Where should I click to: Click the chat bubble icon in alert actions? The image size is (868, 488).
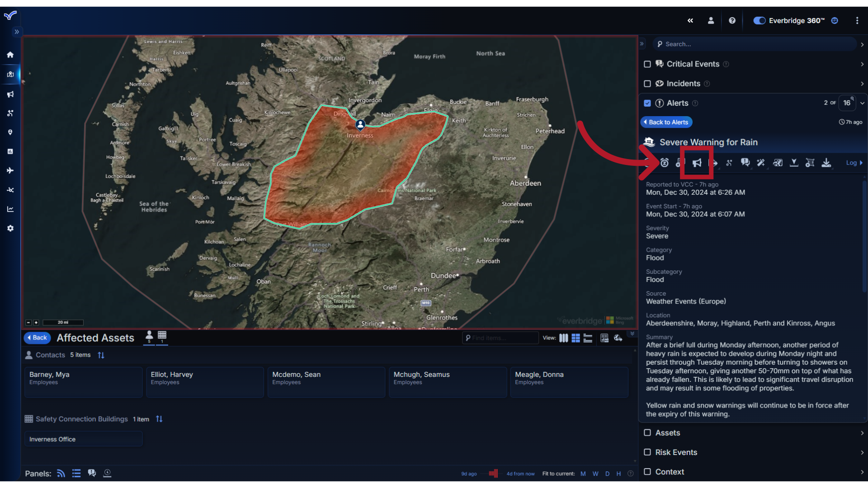point(745,163)
